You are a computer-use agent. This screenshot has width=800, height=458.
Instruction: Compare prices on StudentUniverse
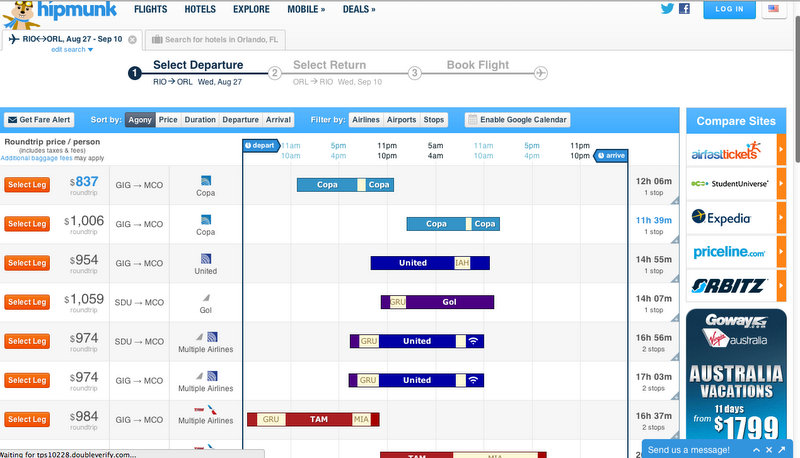[x=736, y=184]
